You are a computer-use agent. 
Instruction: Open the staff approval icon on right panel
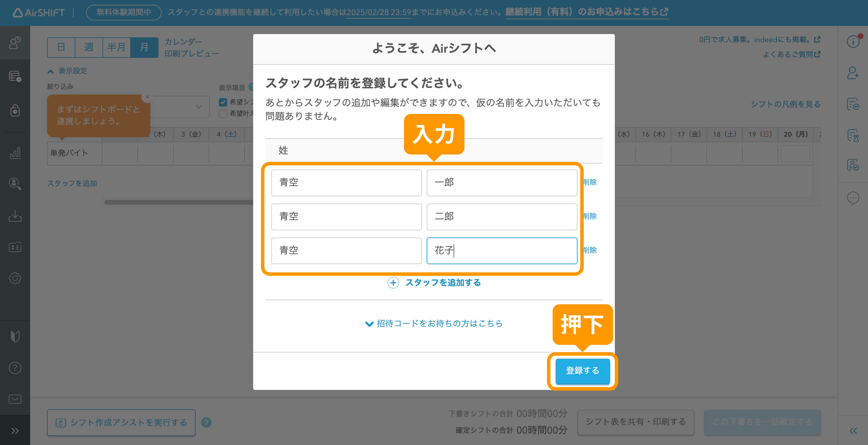pyautogui.click(x=853, y=165)
